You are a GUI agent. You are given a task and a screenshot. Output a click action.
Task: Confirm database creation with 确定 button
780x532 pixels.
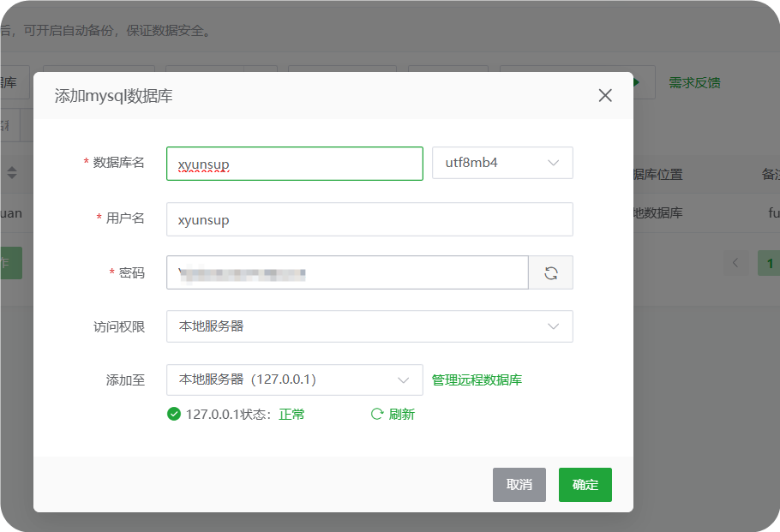(585, 484)
